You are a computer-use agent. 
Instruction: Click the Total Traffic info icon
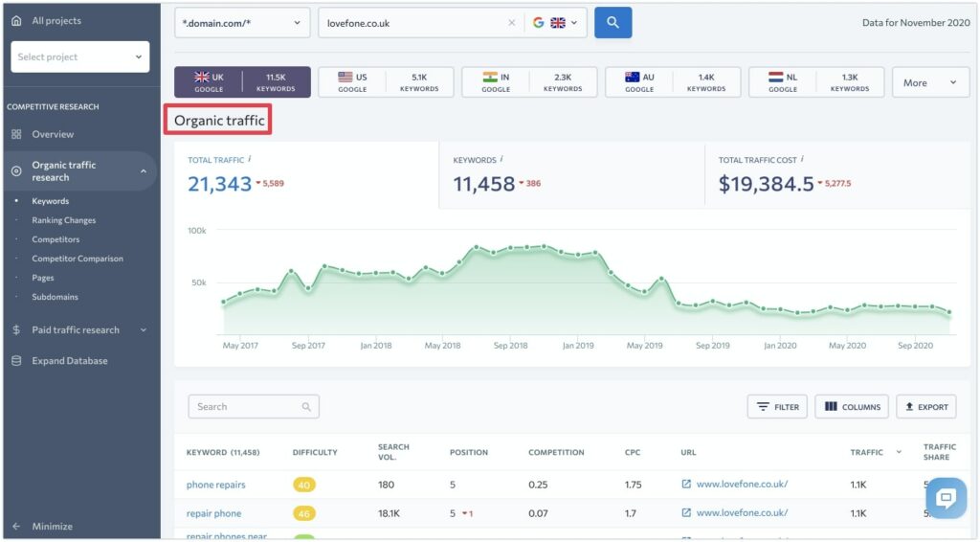coord(250,159)
